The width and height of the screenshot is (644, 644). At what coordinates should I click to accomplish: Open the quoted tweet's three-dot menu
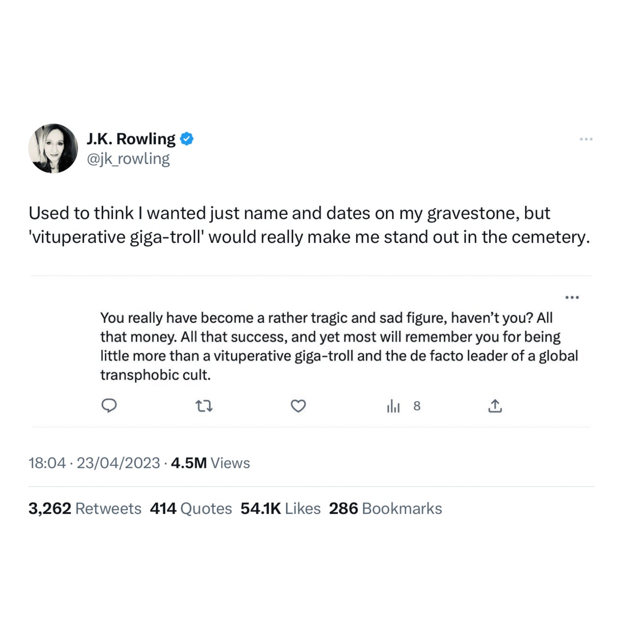(x=572, y=297)
